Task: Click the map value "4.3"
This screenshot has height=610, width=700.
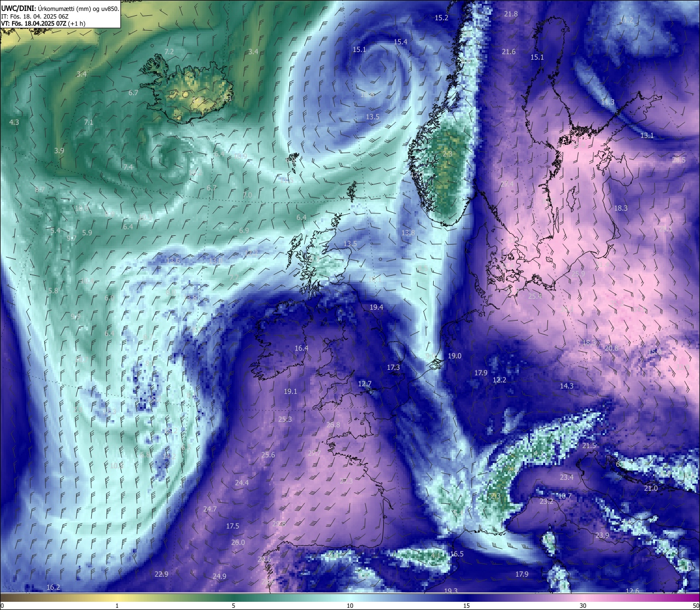Action: coord(14,123)
